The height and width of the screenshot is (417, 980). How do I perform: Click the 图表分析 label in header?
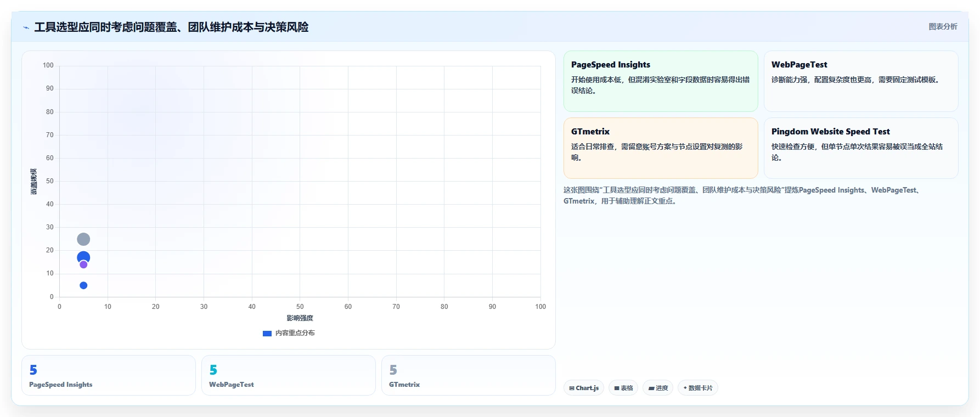pos(943,26)
